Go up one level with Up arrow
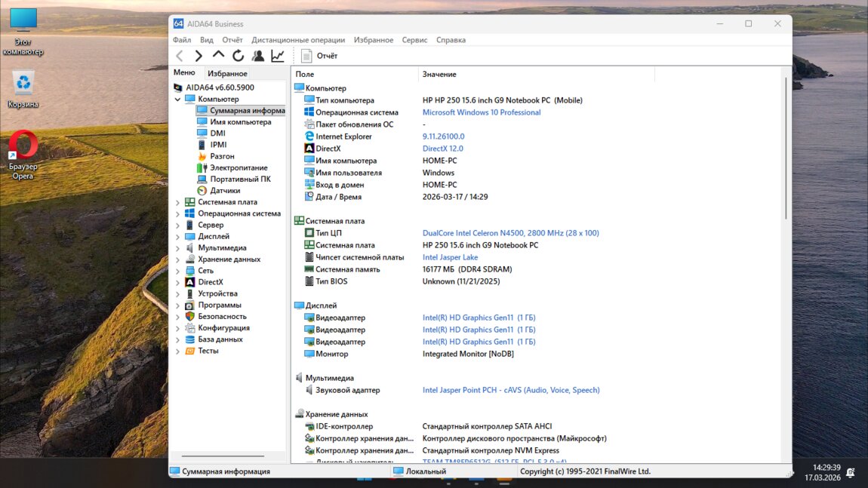 [x=218, y=55]
